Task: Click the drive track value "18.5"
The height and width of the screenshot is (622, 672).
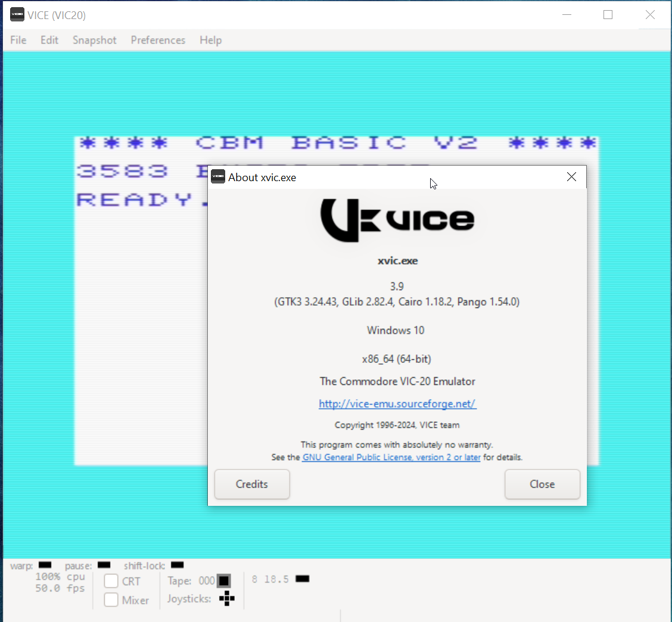Action: click(x=276, y=580)
